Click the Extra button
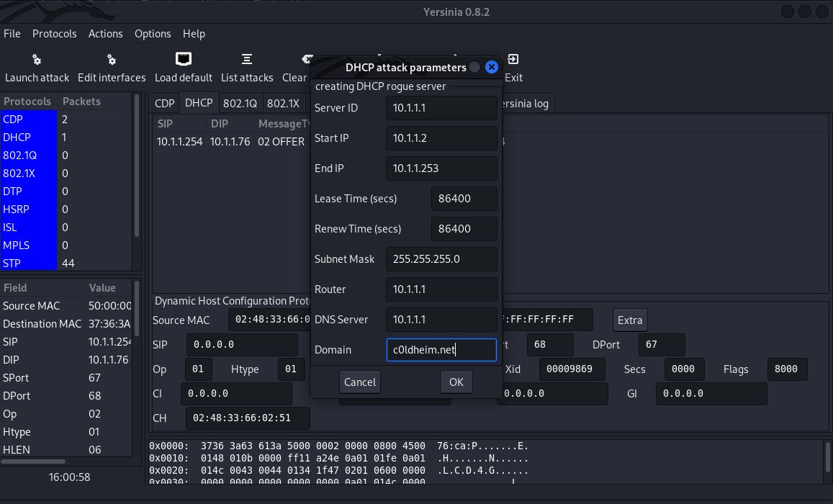Viewport: 833px width, 504px height. click(629, 320)
